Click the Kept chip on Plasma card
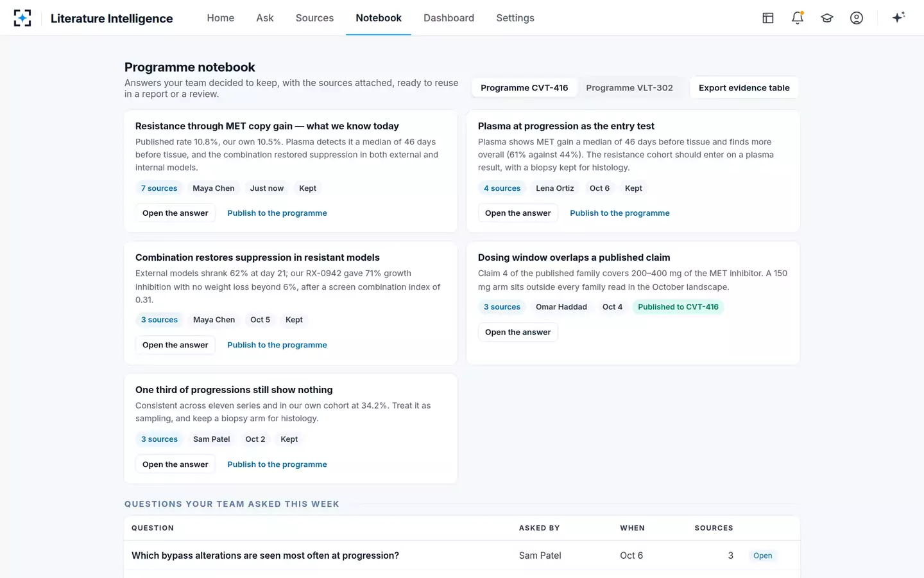Screen dimensions: 924x578 [x=633, y=188]
